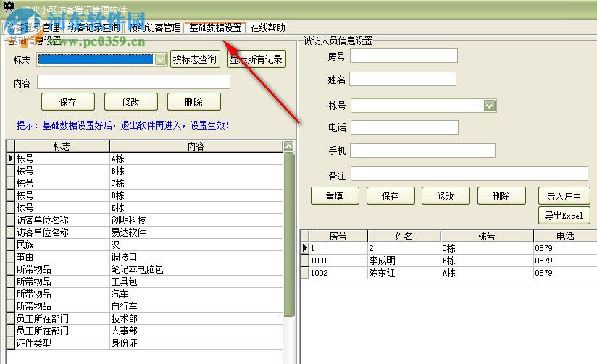Focus the 姓名 input field

(x=403, y=79)
